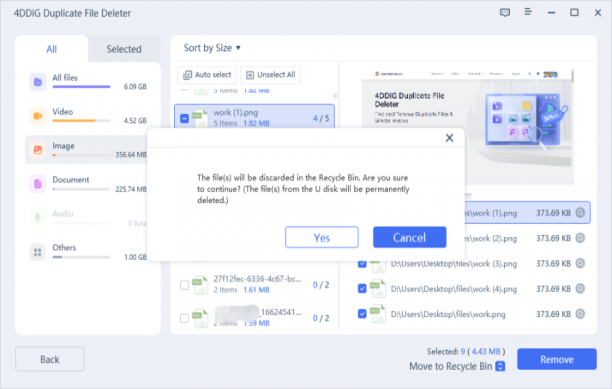The height and width of the screenshot is (389, 612).
Task: Switch to the Selected tab
Action: point(124,49)
